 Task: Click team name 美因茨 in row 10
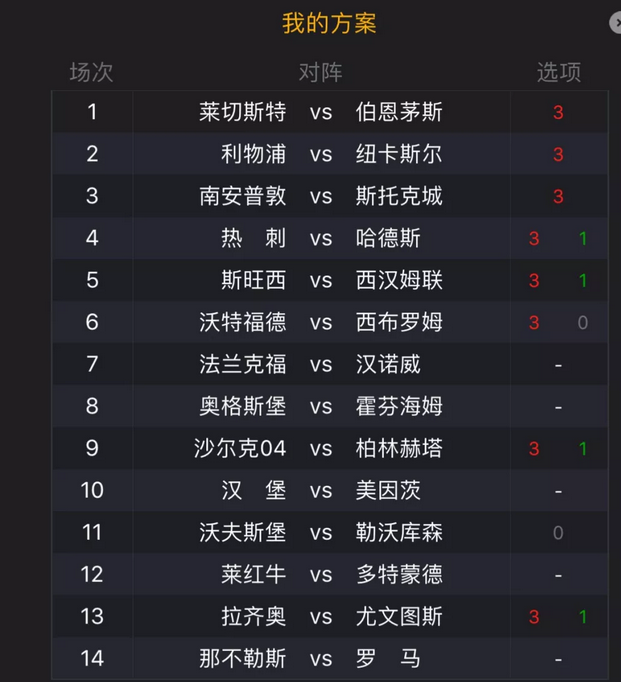(x=388, y=491)
